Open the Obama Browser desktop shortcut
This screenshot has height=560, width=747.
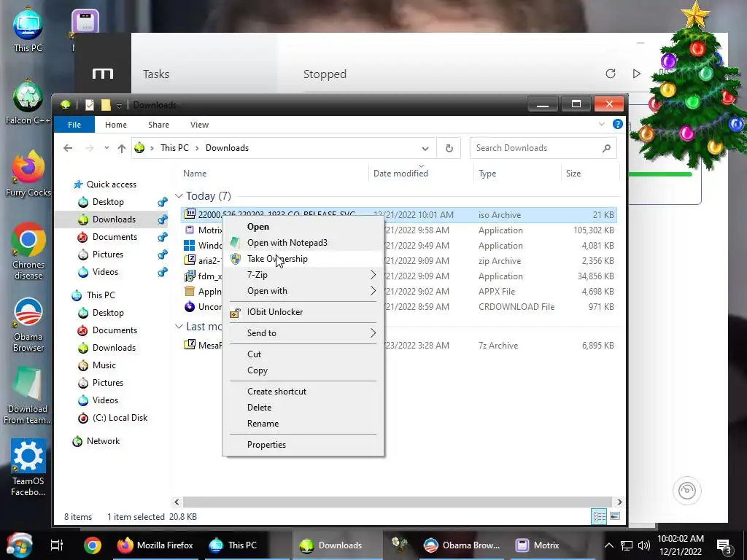(28, 324)
